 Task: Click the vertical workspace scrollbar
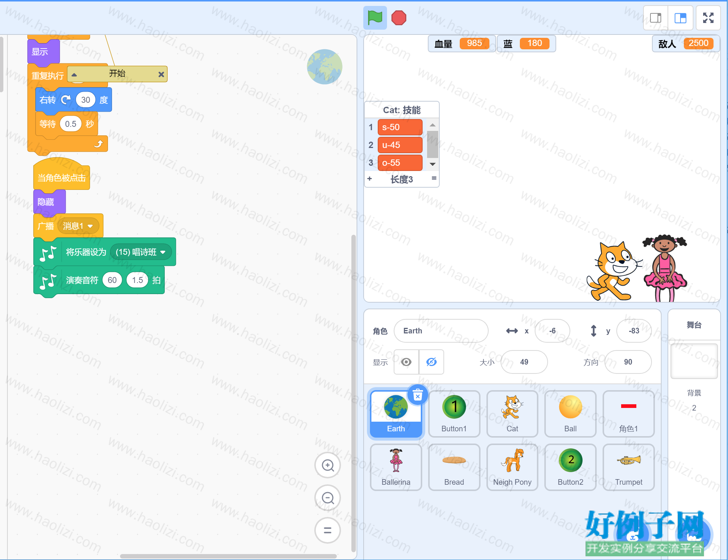[x=353, y=393]
